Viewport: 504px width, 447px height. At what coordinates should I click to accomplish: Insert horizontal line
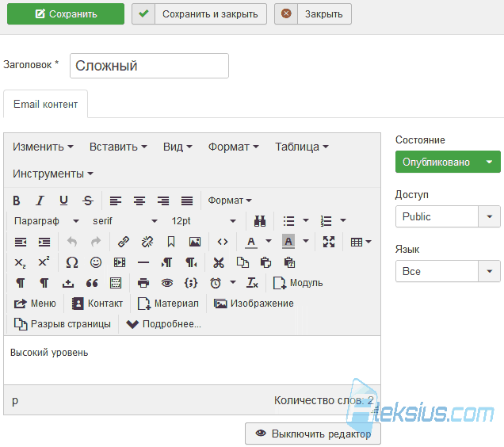pyautogui.click(x=143, y=263)
